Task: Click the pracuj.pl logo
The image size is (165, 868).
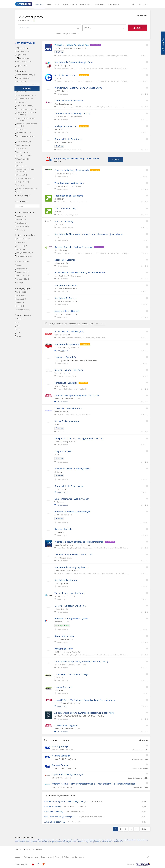Action: [x=24, y=4]
